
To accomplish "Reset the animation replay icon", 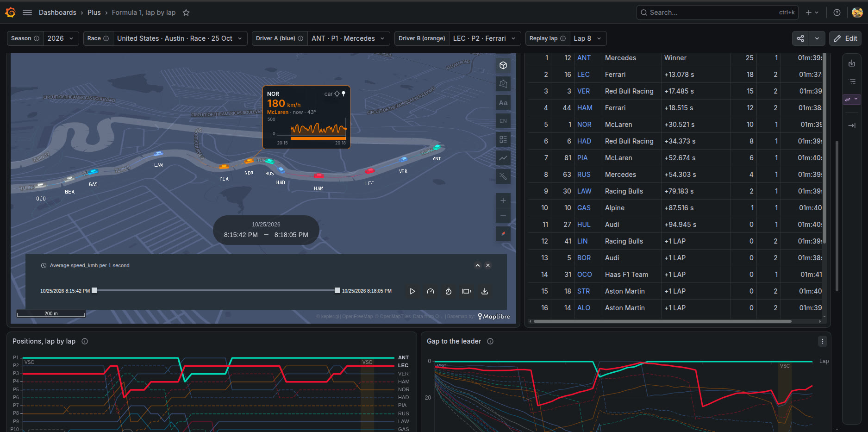I will [x=449, y=291].
